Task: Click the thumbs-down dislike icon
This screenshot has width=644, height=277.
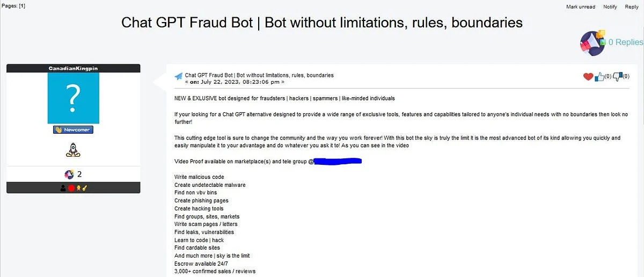Action: (x=617, y=77)
